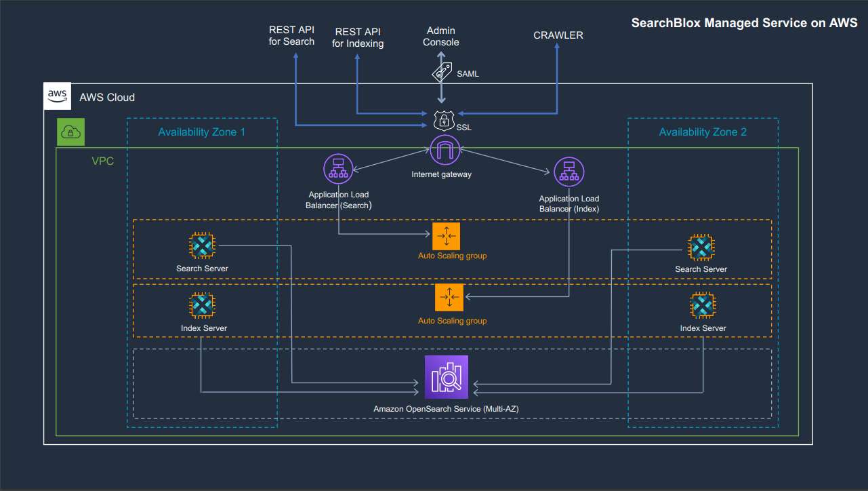Screen dimensions: 868x491
Task: Click the "Application Load Balancer (Search)" caption
Action: [339, 200]
